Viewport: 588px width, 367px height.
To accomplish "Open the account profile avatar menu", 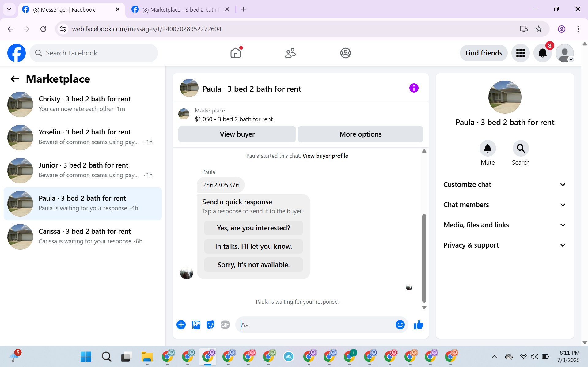I will click(x=565, y=53).
